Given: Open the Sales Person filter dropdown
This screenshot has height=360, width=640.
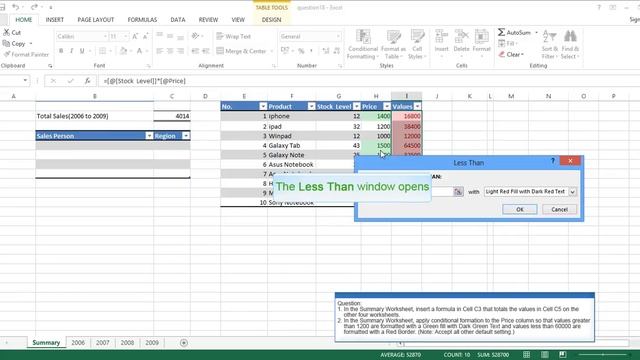Looking at the screenshot, I should 149,136.
